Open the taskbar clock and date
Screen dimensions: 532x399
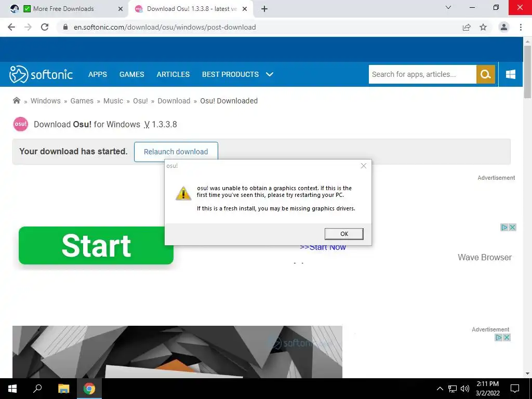[487, 389]
